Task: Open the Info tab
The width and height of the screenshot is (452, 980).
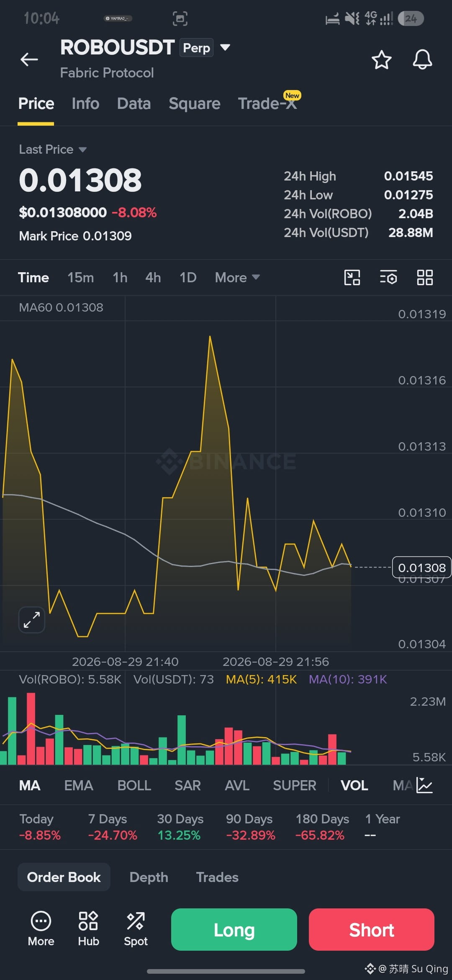Action: click(85, 103)
